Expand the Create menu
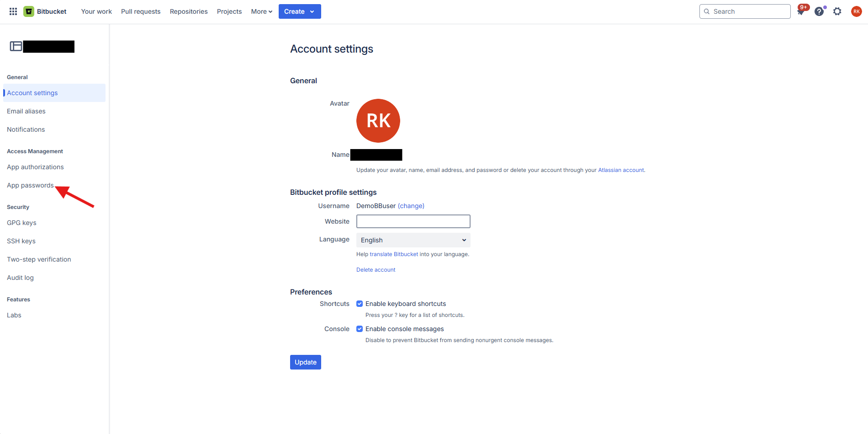Image resolution: width=868 pixels, height=434 pixels. (x=299, y=11)
